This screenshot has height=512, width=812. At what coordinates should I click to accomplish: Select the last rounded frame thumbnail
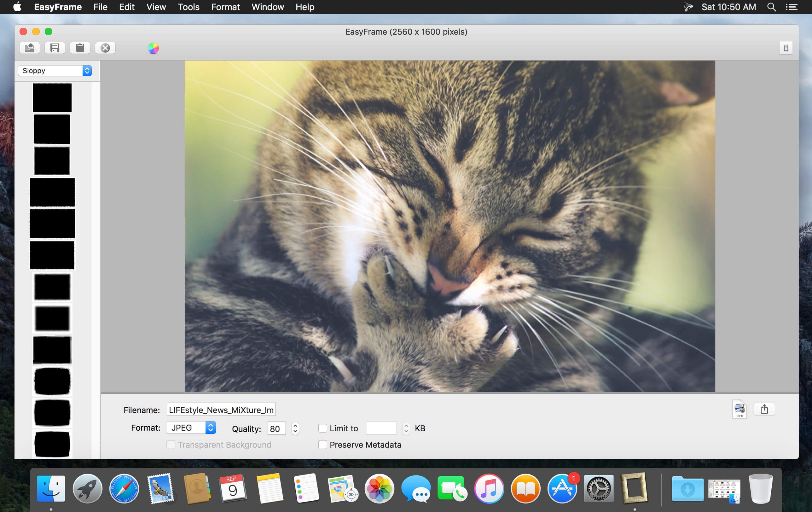point(52,444)
